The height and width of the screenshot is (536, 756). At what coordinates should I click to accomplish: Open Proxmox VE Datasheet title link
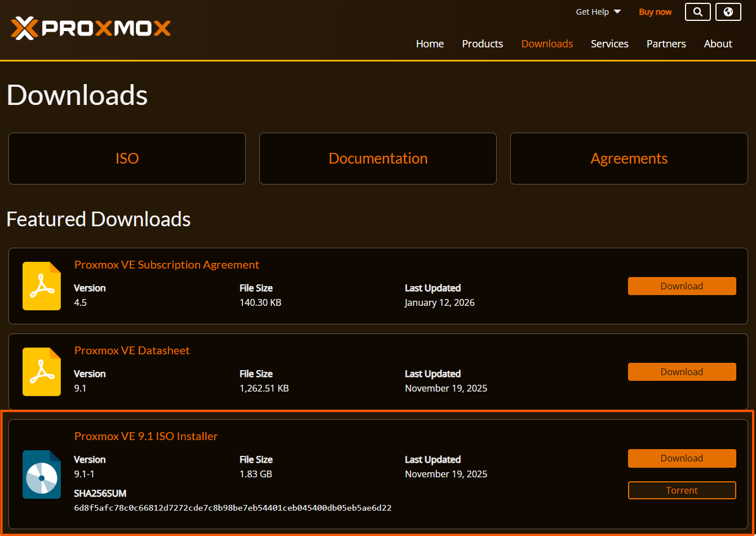click(x=132, y=350)
